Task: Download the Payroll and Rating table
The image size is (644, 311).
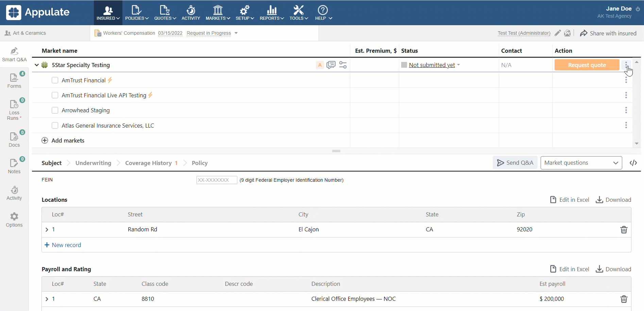Action: pos(613,269)
